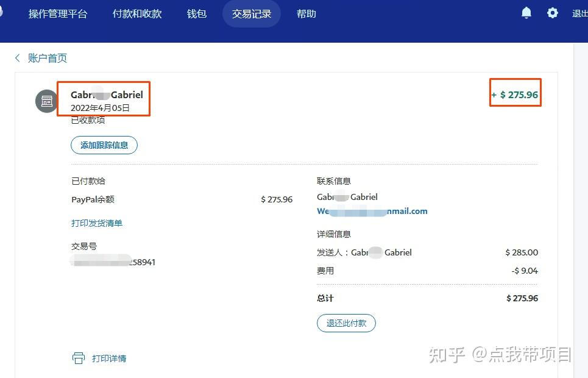Switch to the 交易记录 tab
This screenshot has height=378, width=588.
(x=251, y=13)
